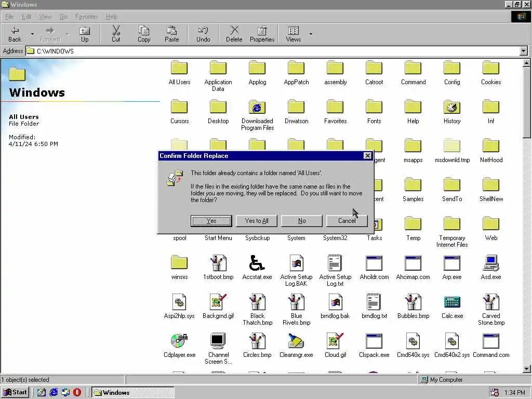Click the Copy toolbar icon
Screen dimensions: 532x399
144,34
